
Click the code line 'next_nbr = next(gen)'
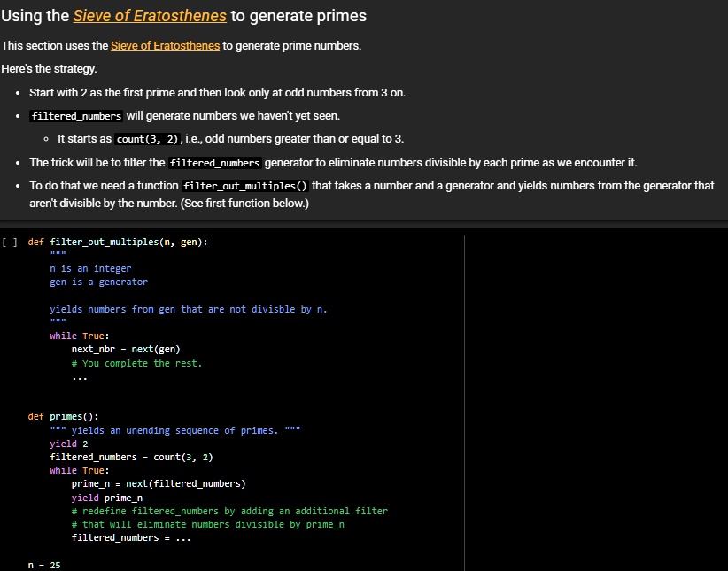[x=126, y=349]
